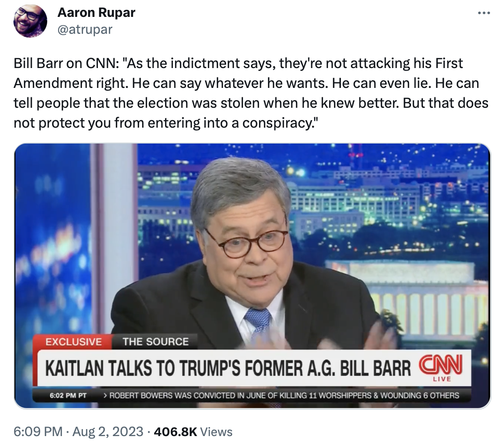Click the red EXCLUSIVE tag in video
Viewport: 504px width, 447px height.
pos(74,342)
